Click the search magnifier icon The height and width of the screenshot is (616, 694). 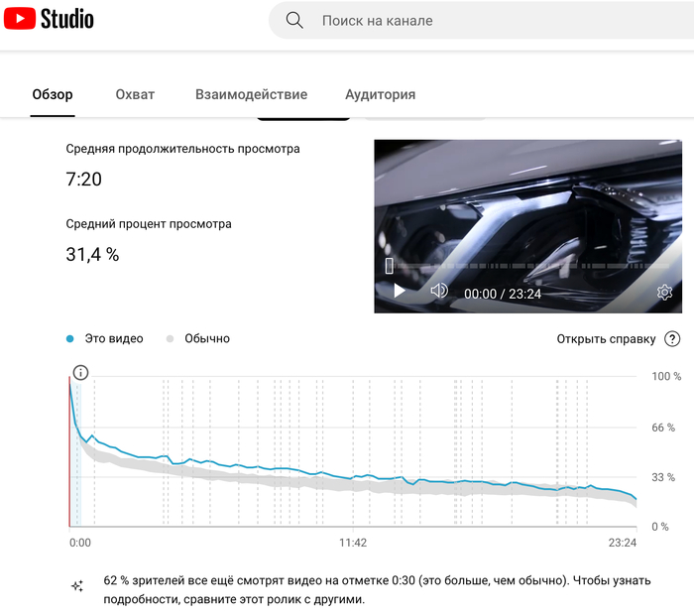294,20
